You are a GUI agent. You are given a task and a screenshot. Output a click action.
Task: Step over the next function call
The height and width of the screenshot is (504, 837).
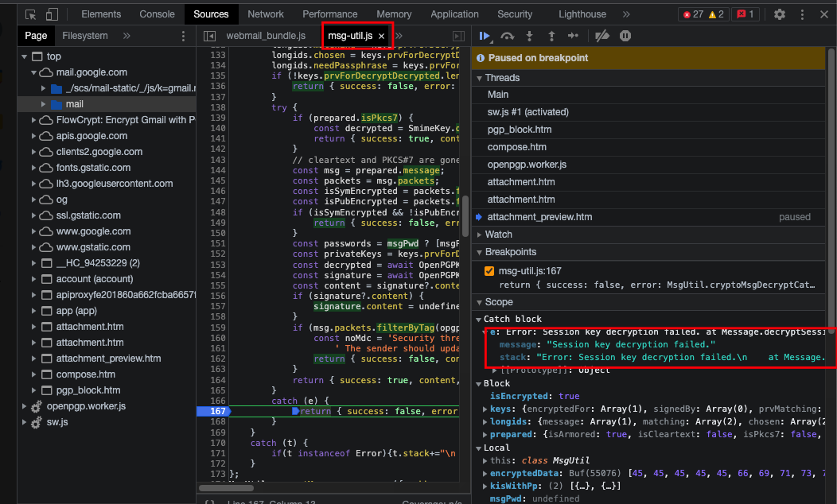click(508, 36)
